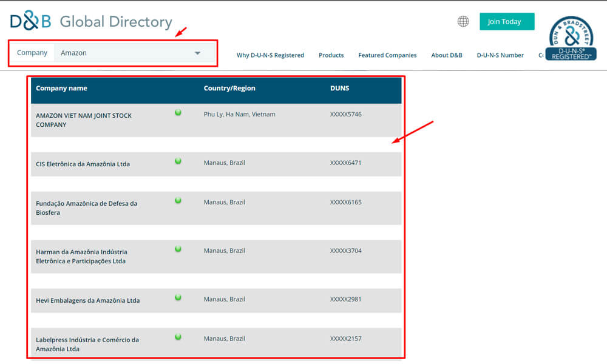Open the About D&B menu item
This screenshot has height=364, width=607.
(447, 55)
